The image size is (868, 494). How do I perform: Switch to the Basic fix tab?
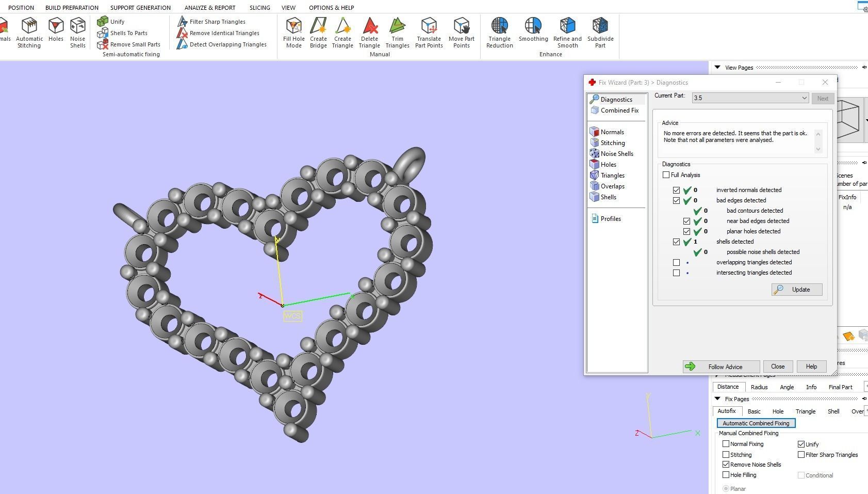click(x=754, y=411)
